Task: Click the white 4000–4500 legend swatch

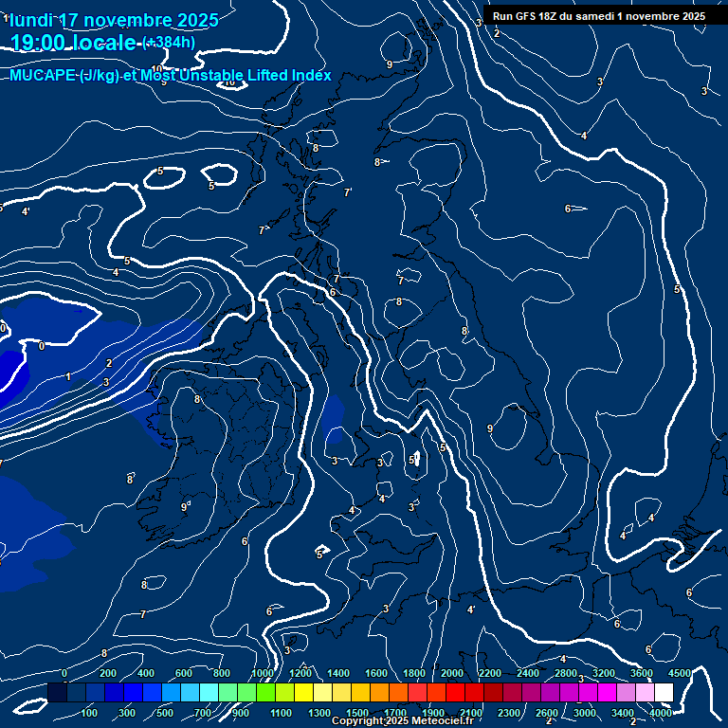Action: (x=664, y=692)
